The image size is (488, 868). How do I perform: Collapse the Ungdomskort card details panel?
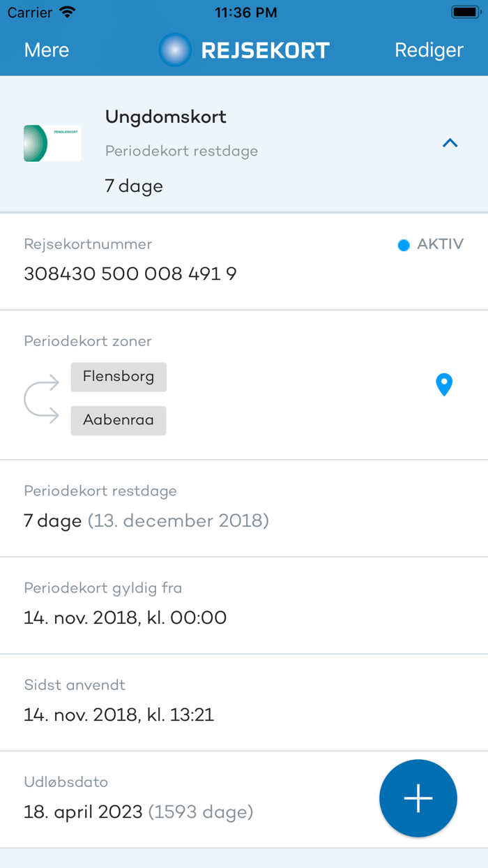[x=450, y=143]
